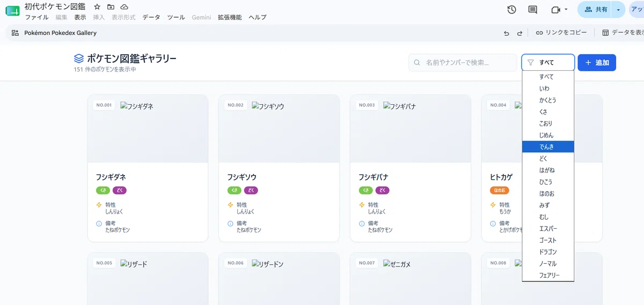Open the ゼニガメ card image

click(411, 279)
